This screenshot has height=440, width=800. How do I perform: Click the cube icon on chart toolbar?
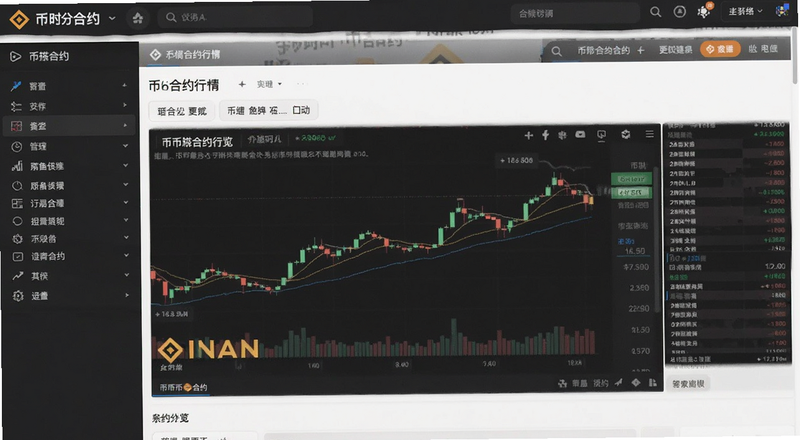tap(626, 134)
